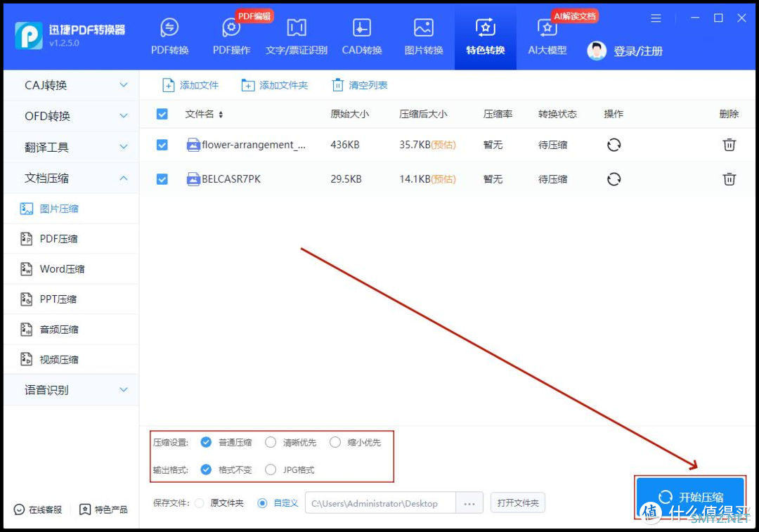The width and height of the screenshot is (759, 532).
Task: Click the PDF压缩 sidebar icon
Action: [26, 239]
